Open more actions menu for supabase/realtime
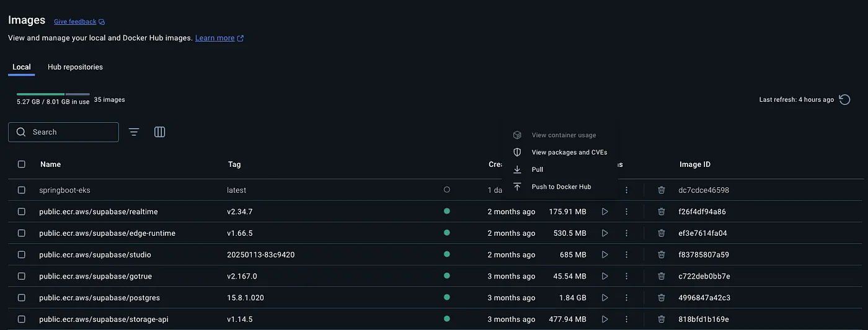The height and width of the screenshot is (330, 868). click(x=626, y=212)
